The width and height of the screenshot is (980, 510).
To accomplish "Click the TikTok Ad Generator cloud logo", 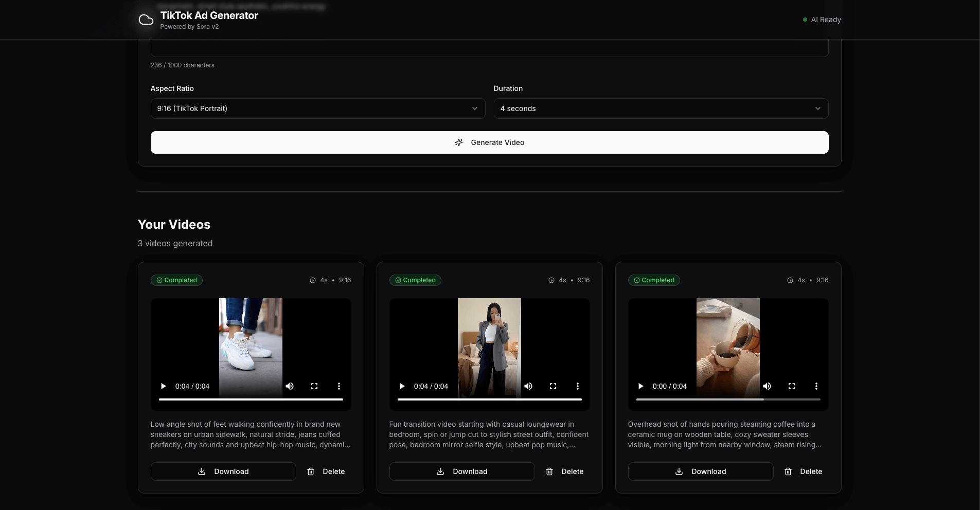I will 146,20.
